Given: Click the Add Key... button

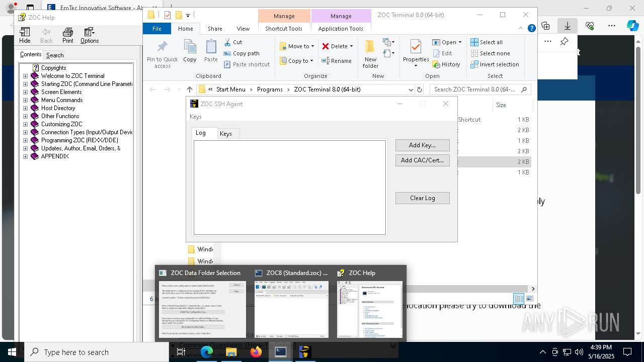Looking at the screenshot, I should point(422,145).
